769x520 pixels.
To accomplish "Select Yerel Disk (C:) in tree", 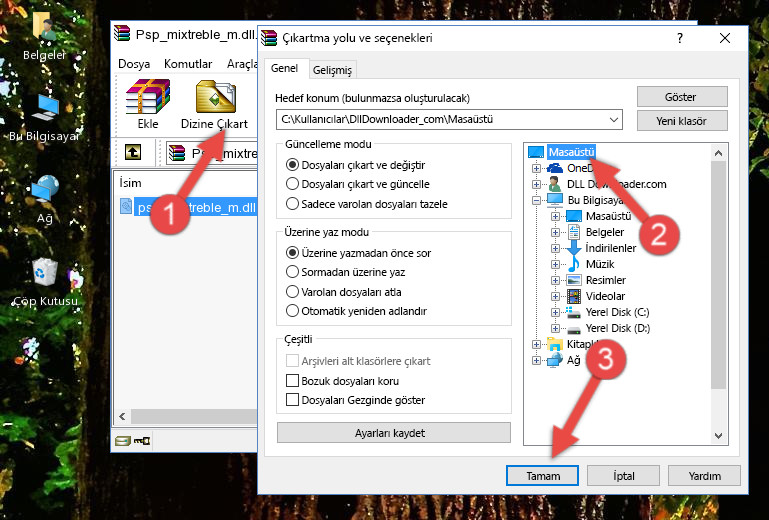I will 617,312.
